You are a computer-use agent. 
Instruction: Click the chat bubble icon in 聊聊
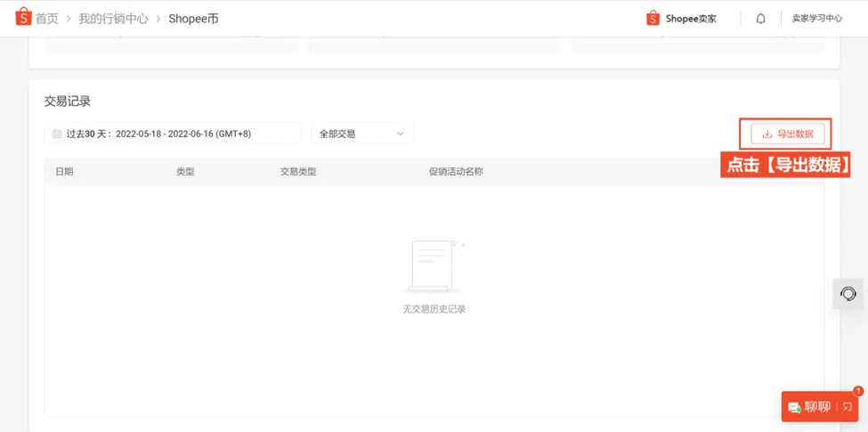(795, 408)
